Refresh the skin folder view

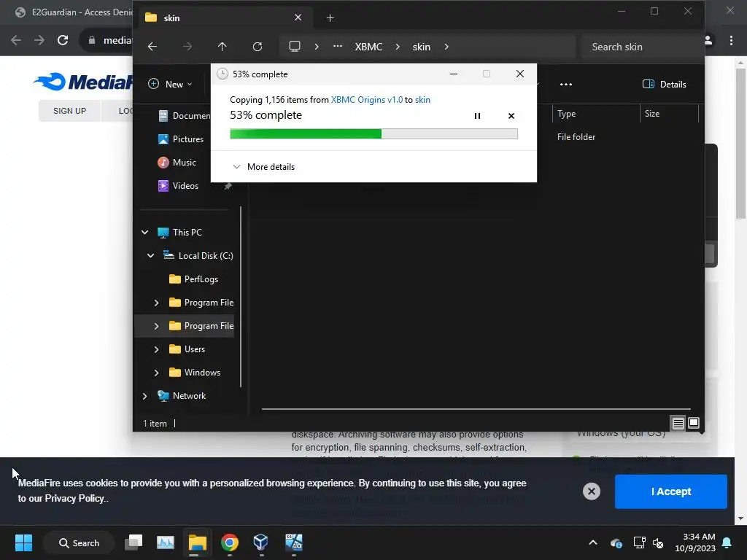click(258, 47)
